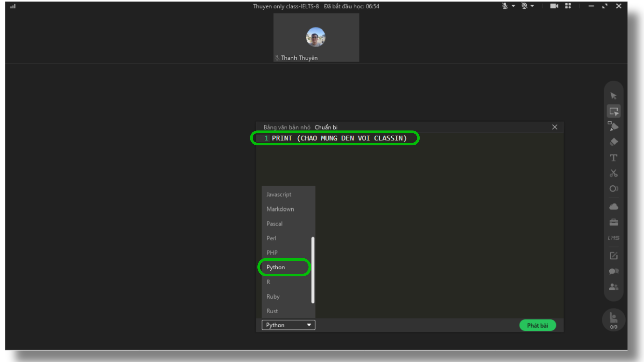Expand the webcam options arrow

(x=532, y=6)
